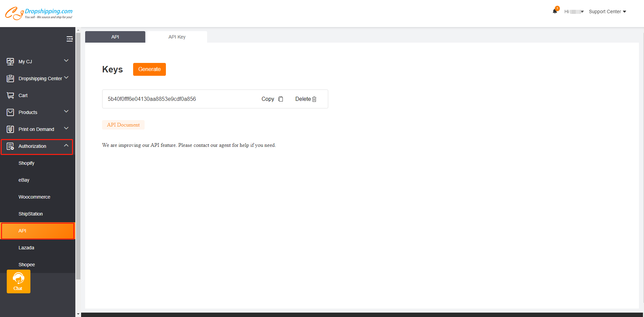644x317 pixels.
Task: Collapse the sidebar with hamburger icon
Action: click(70, 39)
